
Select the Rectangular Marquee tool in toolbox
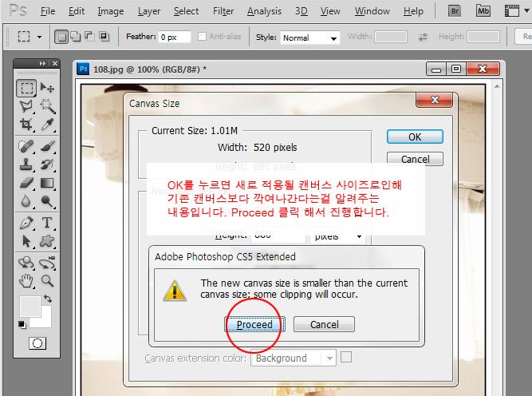point(26,88)
